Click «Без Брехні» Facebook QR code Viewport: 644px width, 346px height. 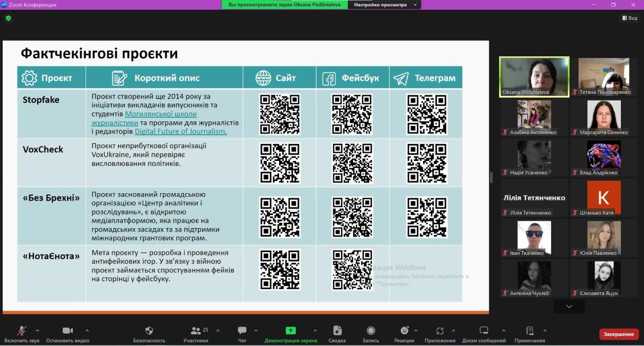pos(352,217)
